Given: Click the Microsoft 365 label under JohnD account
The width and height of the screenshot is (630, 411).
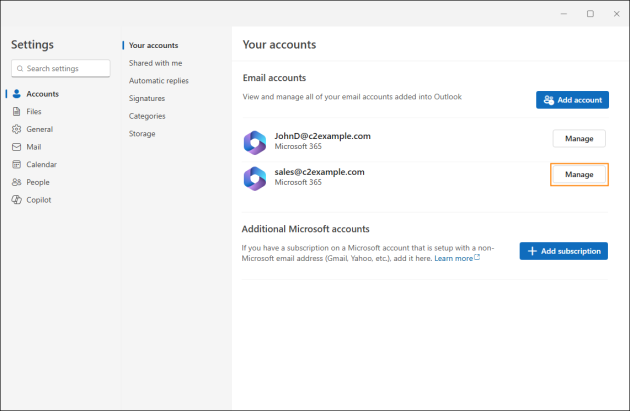Looking at the screenshot, I should tap(298, 147).
